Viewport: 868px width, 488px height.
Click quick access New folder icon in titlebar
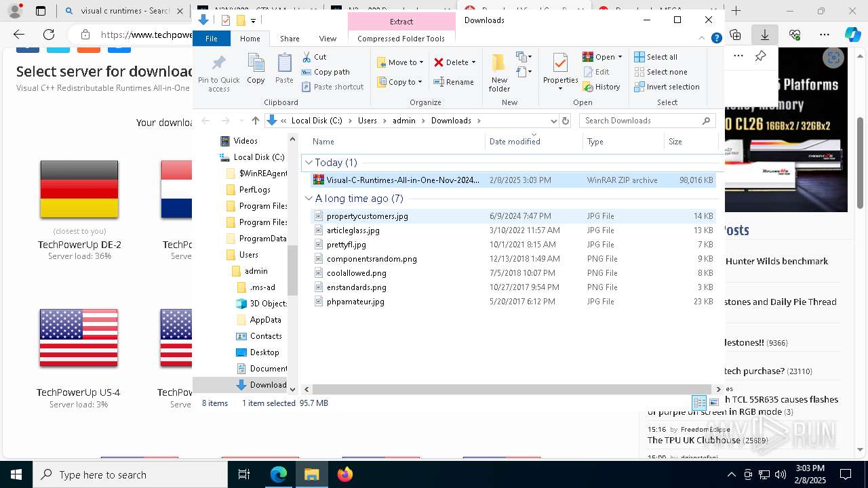[x=240, y=20]
